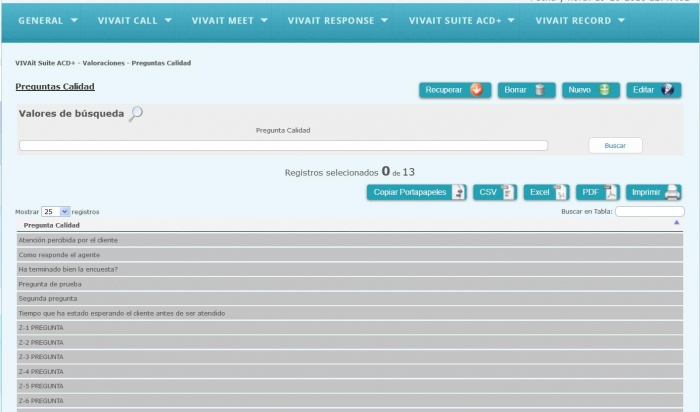
Task: Expand the VIVAIT CALL dropdown arrow
Action: pyautogui.click(x=168, y=20)
